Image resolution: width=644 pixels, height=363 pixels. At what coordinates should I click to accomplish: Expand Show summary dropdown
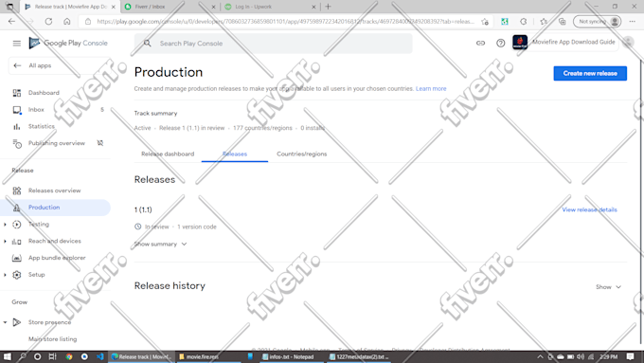click(x=161, y=244)
